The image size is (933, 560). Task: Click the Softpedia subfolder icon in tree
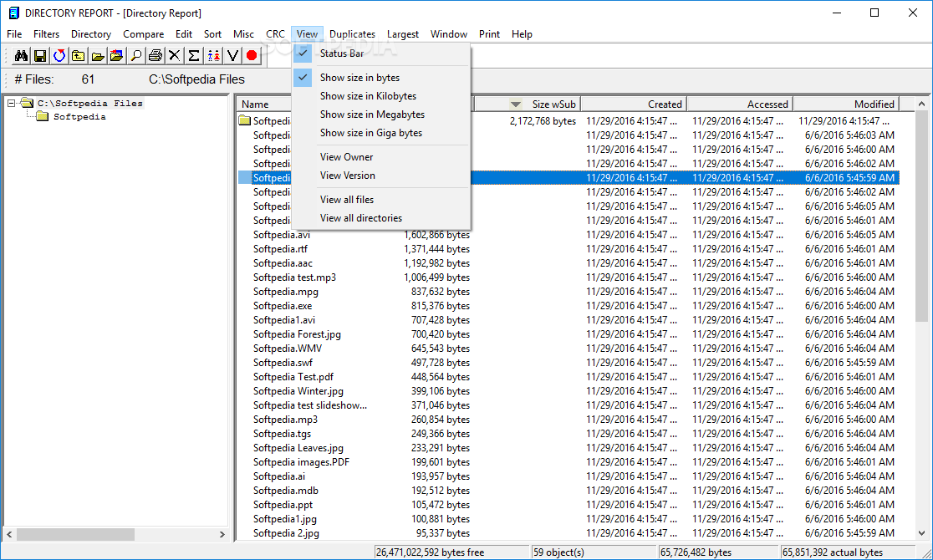pyautogui.click(x=43, y=117)
